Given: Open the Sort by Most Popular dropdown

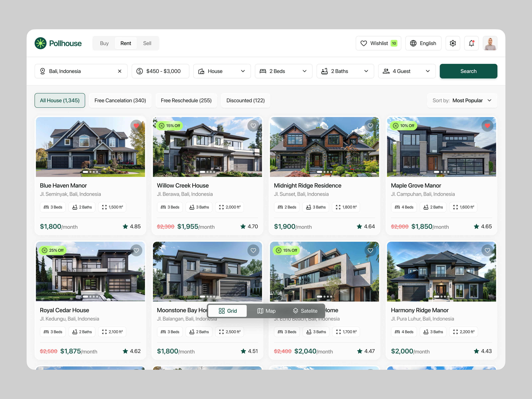Looking at the screenshot, I should [x=472, y=100].
